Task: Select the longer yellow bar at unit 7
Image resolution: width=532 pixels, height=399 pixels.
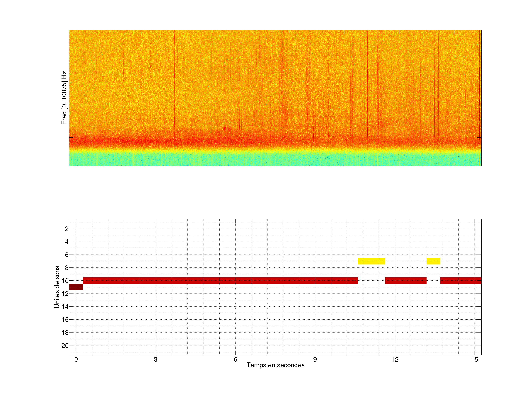Action: [371, 261]
